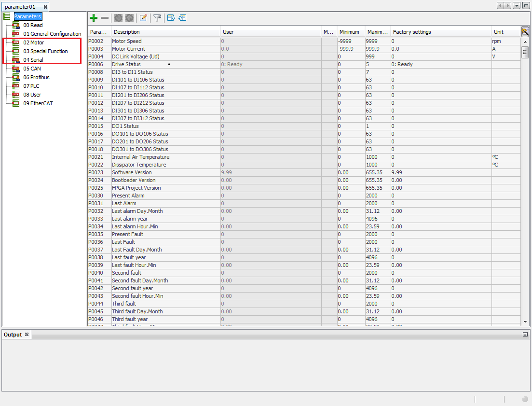The image size is (532, 406).
Task: Click the left tab navigation arrow
Action: tap(501, 5)
